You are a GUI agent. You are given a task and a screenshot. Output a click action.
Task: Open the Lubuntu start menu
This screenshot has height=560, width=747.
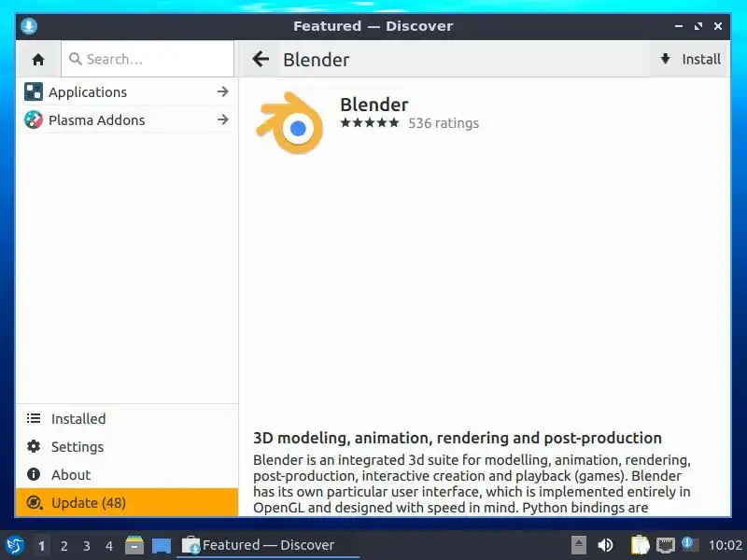tap(15, 545)
